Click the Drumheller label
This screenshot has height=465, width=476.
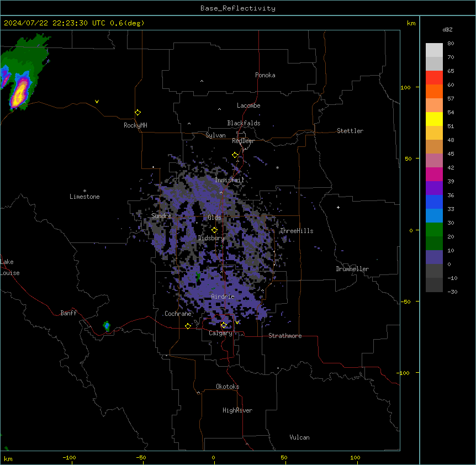click(x=352, y=269)
